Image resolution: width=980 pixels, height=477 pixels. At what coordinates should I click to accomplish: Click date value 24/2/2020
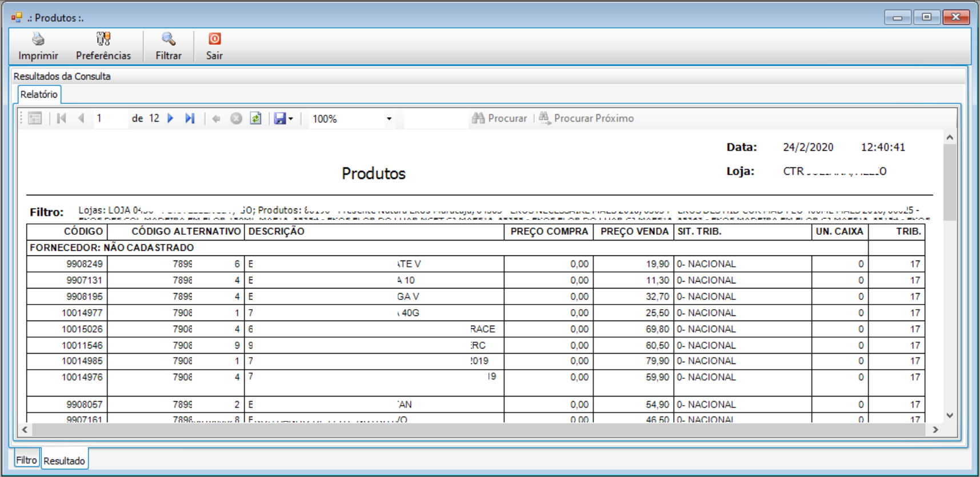click(808, 147)
